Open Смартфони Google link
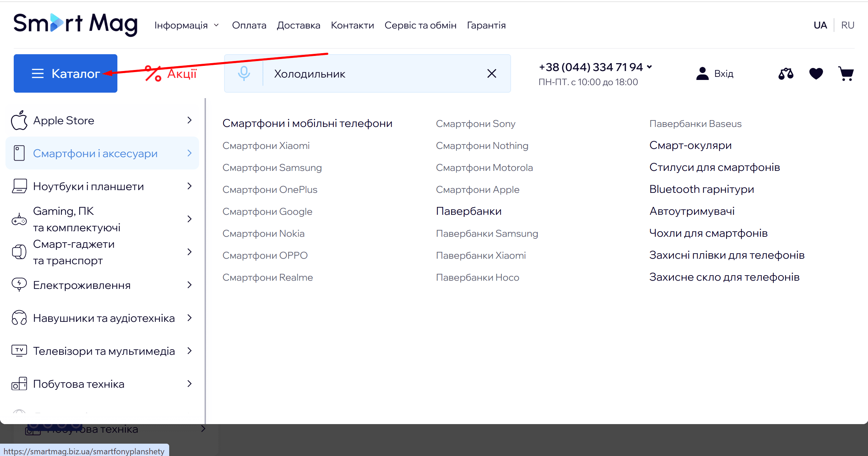868x456 pixels. [267, 211]
